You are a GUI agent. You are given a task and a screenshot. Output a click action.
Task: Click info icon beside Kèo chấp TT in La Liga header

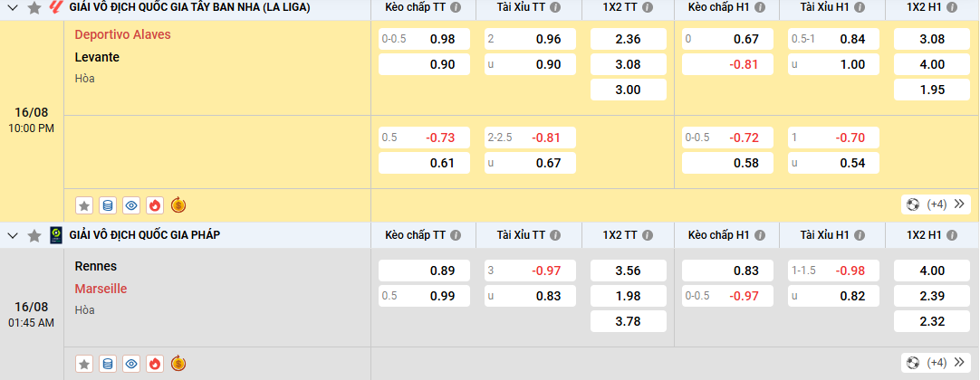coord(455,7)
